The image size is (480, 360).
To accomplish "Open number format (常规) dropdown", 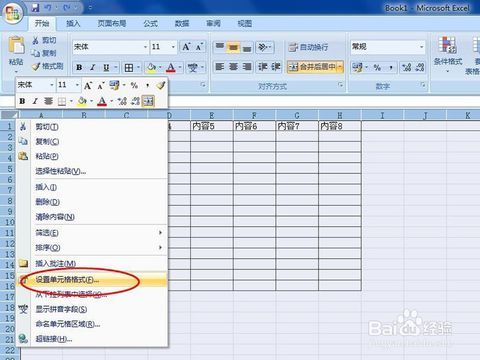I will coord(422,47).
